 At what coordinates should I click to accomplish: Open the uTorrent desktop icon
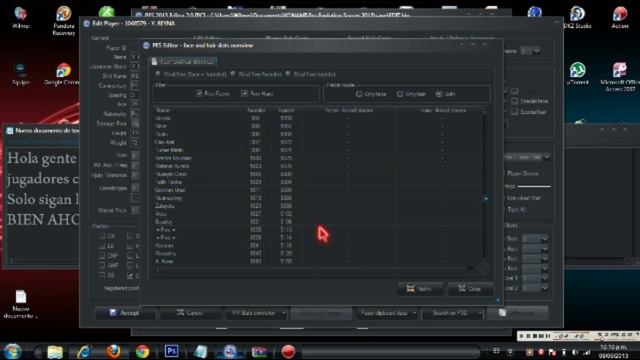[577, 74]
